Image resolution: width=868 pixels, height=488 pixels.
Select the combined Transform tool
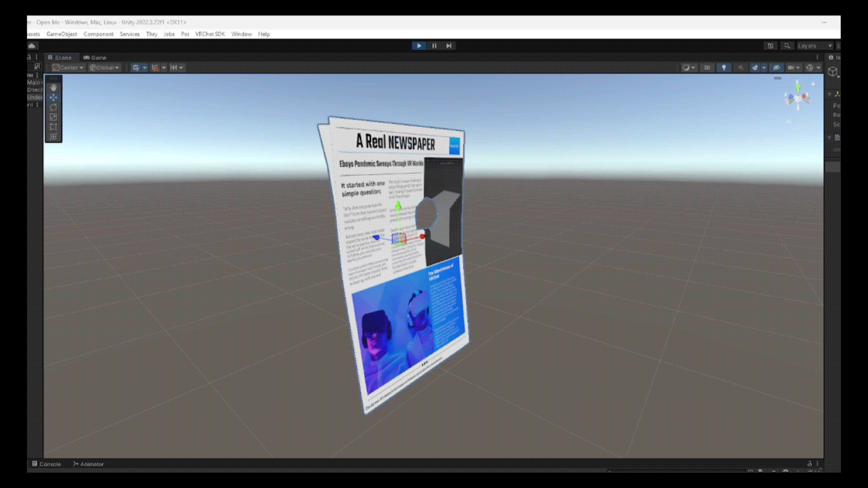click(53, 136)
